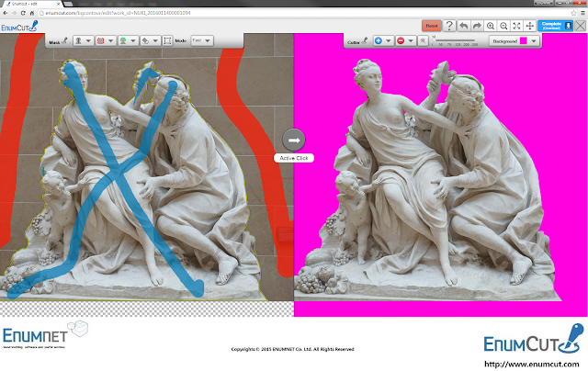Viewport: 588px width, 371px height.
Task: Fit image to screen
Action: click(x=516, y=26)
